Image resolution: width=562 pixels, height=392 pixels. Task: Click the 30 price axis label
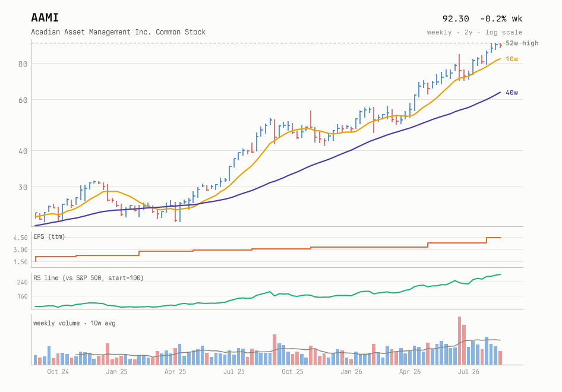(23, 188)
